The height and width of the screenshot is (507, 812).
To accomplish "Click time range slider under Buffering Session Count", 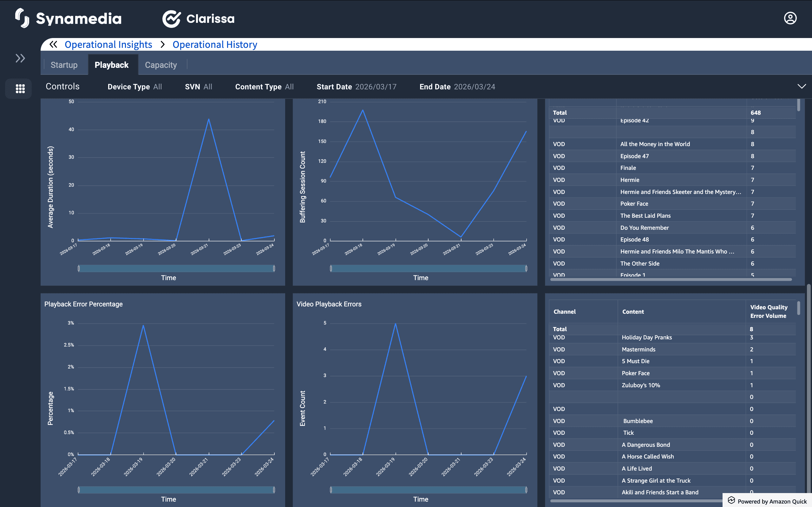I will click(428, 268).
